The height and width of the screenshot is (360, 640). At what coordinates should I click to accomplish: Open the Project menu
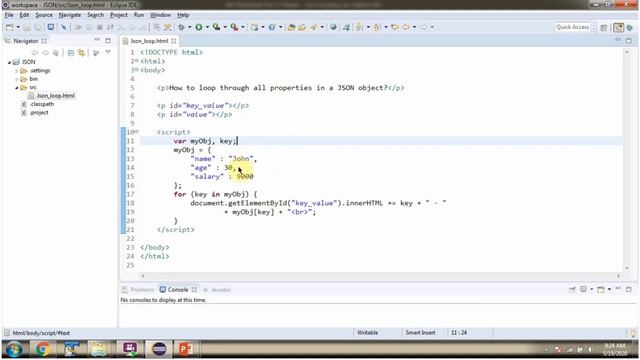point(119,15)
